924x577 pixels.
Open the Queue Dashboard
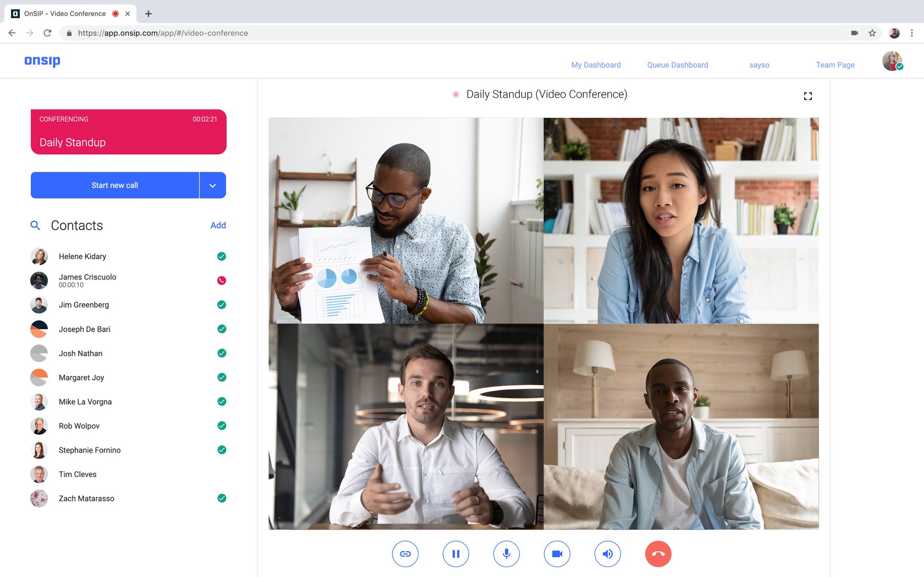point(677,65)
